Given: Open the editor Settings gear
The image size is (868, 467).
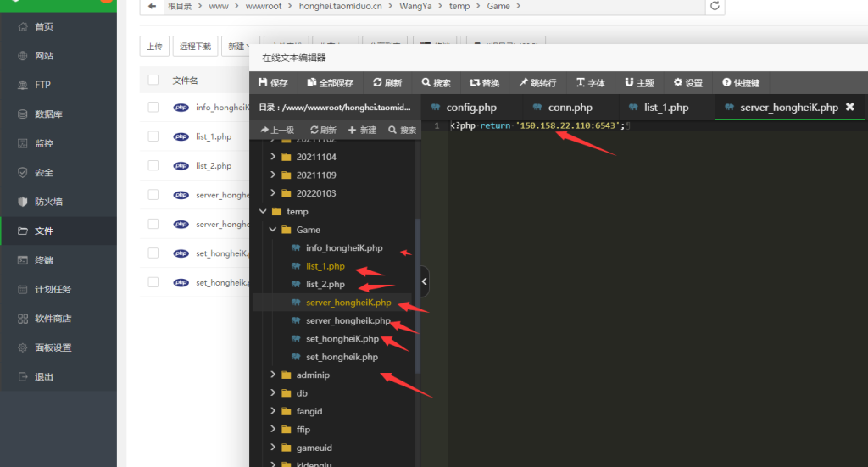Looking at the screenshot, I should 678,83.
